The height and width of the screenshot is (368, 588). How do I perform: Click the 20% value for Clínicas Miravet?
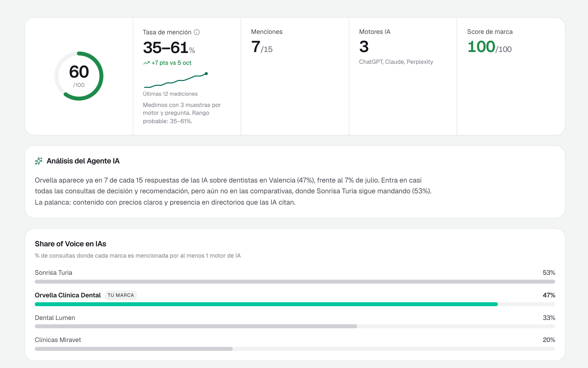coord(549,340)
